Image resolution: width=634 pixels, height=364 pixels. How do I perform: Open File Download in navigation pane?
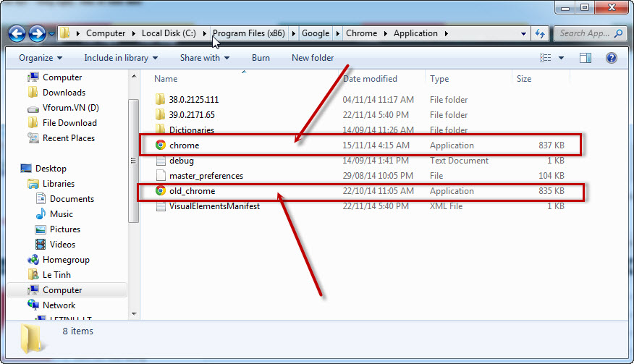(x=69, y=123)
